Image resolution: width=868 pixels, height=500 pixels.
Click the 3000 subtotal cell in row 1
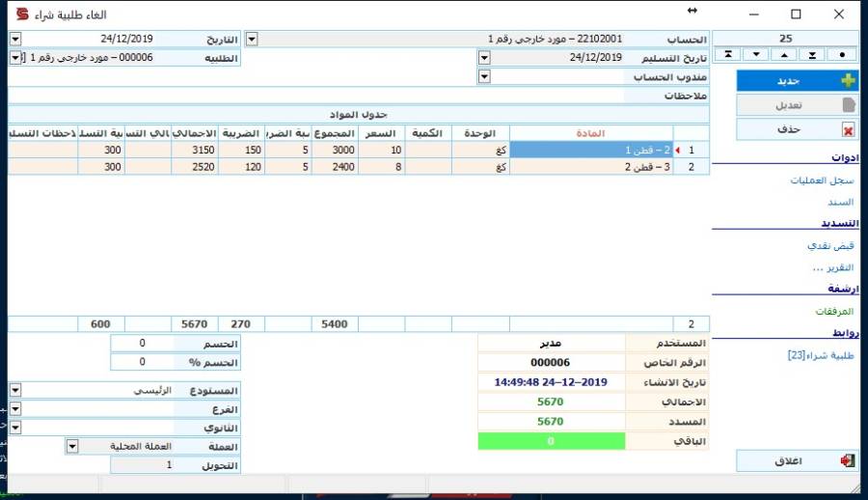point(335,151)
